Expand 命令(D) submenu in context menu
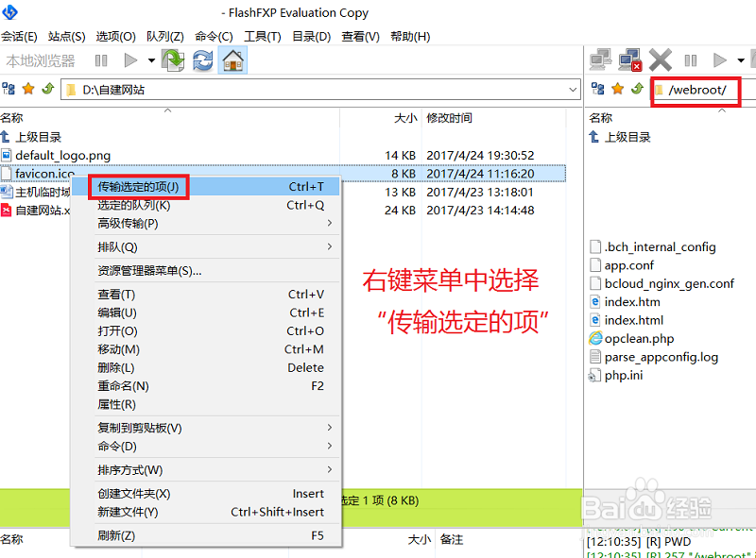756x558 pixels. point(206,447)
